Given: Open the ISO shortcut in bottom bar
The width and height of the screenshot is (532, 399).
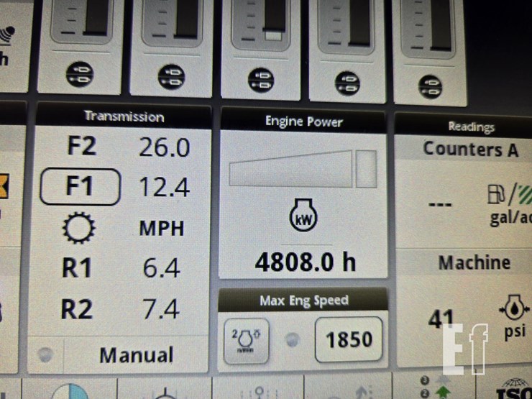Looking at the screenshot, I should (x=514, y=389).
